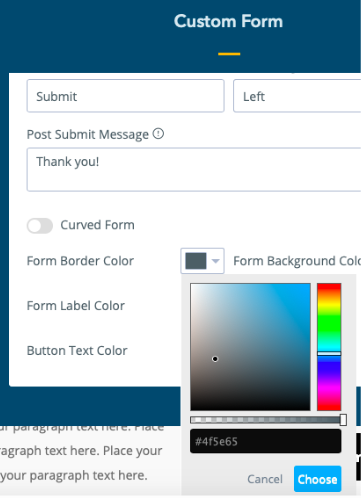Viewport: 361px width, 498px height.
Task: Open the Left alignment field
Action: tap(297, 96)
